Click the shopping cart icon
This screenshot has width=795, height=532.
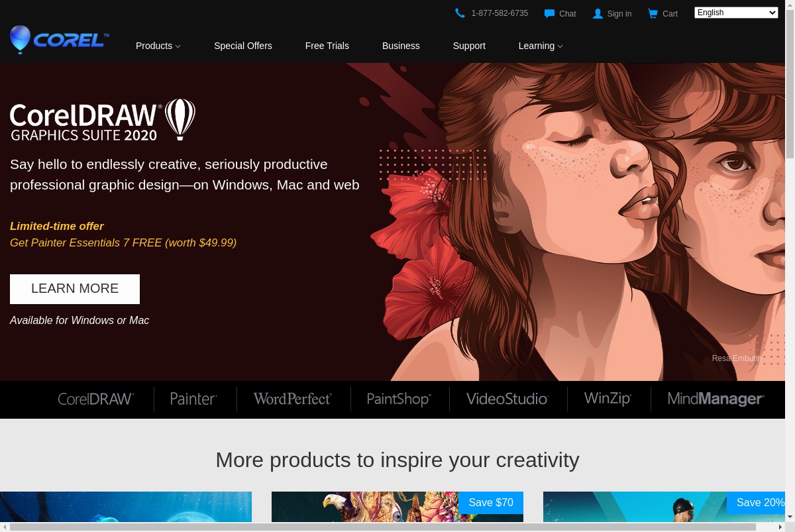(x=653, y=13)
